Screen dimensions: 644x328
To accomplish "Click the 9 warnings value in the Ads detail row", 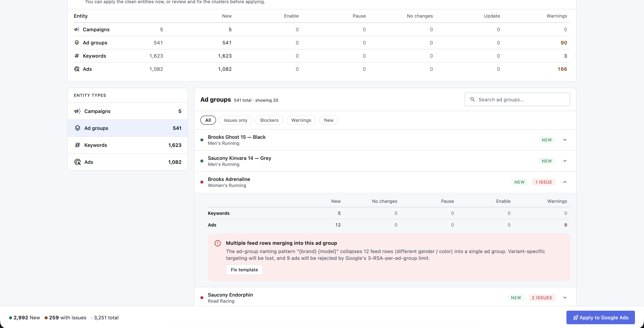I will 565,225.
